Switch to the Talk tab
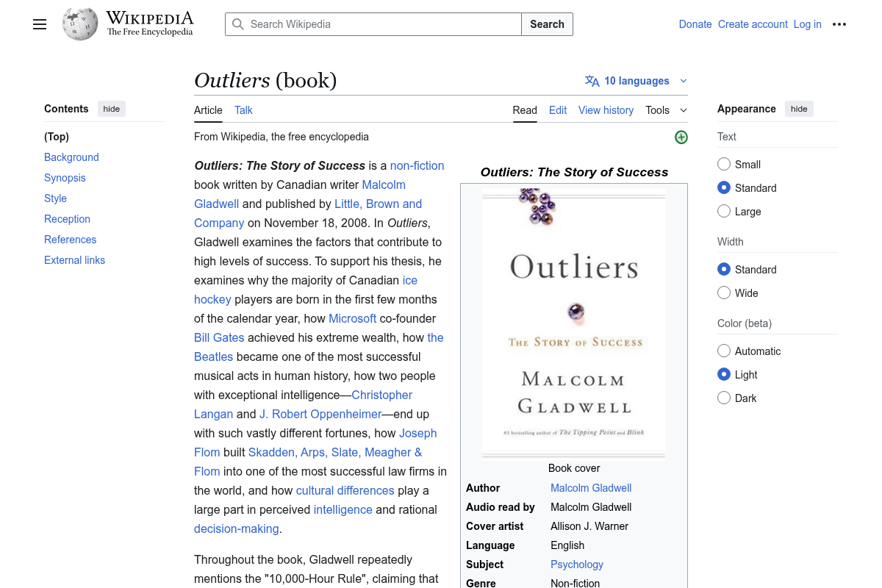 pos(243,110)
